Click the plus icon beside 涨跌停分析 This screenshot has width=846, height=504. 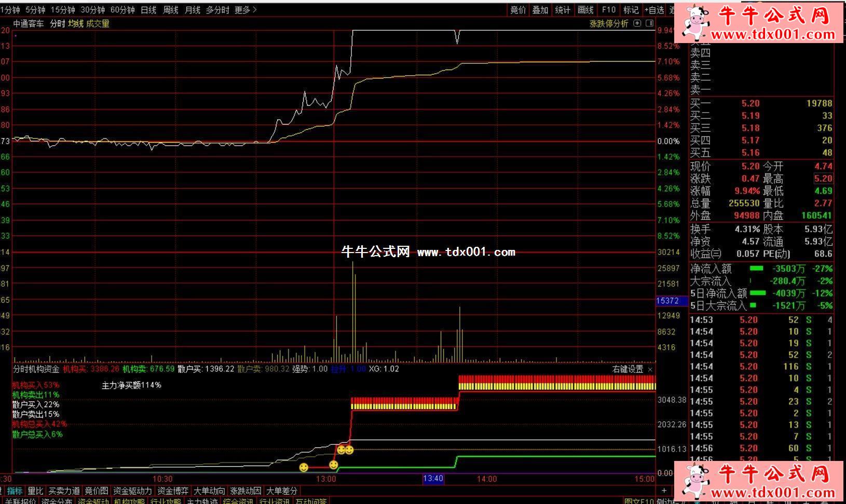637,23
